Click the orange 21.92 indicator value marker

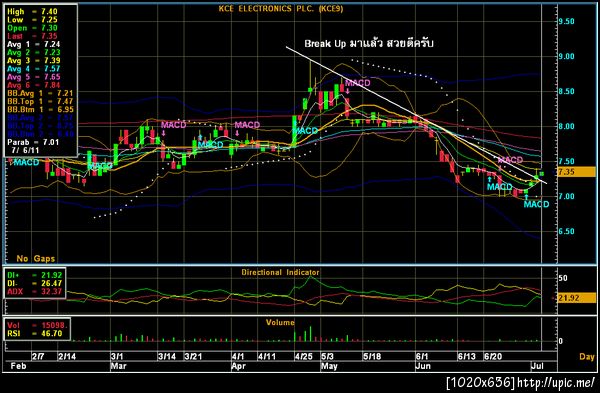click(x=576, y=298)
